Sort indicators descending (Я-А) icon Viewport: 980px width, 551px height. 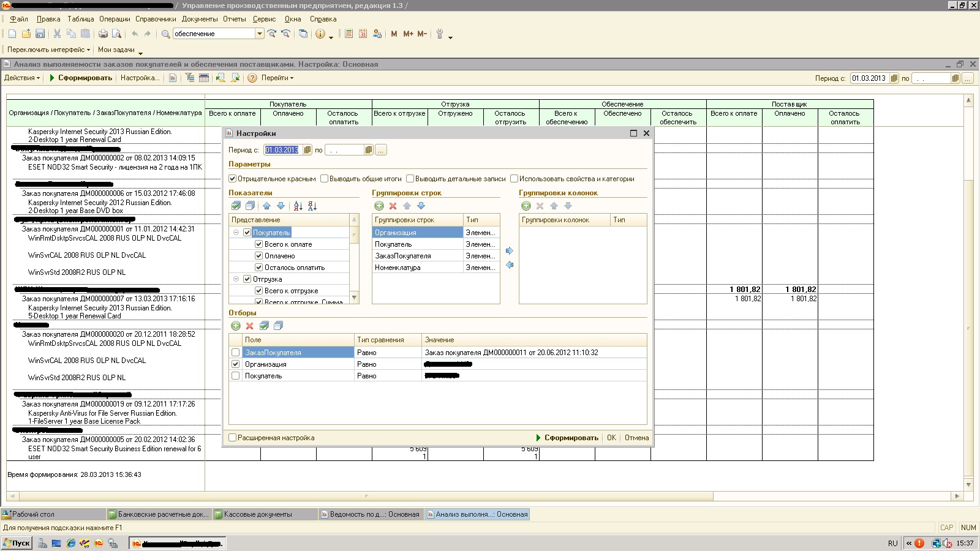point(312,206)
